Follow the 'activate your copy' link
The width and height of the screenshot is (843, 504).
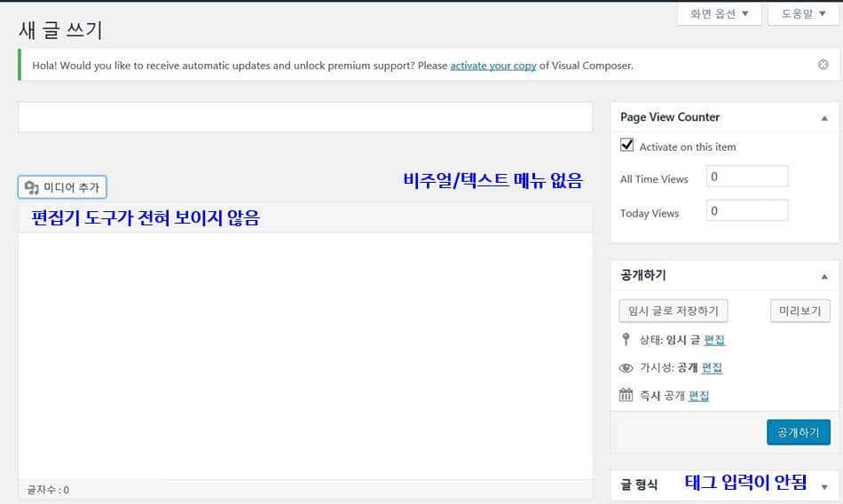(493, 66)
